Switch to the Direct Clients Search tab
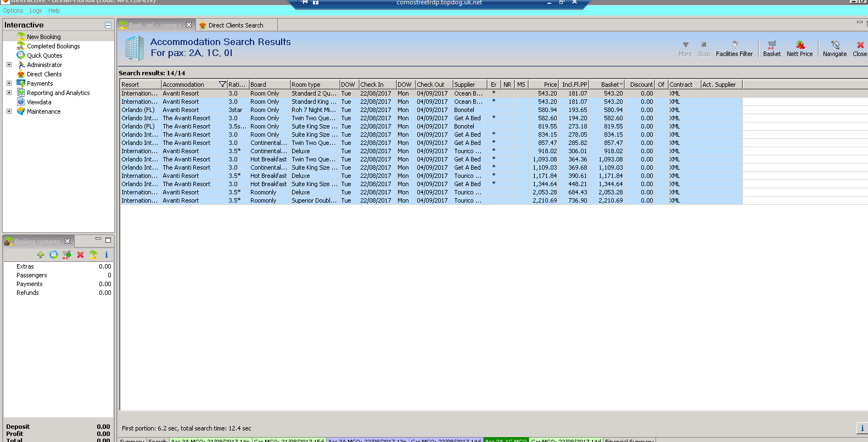The width and height of the screenshot is (868, 442). click(236, 25)
